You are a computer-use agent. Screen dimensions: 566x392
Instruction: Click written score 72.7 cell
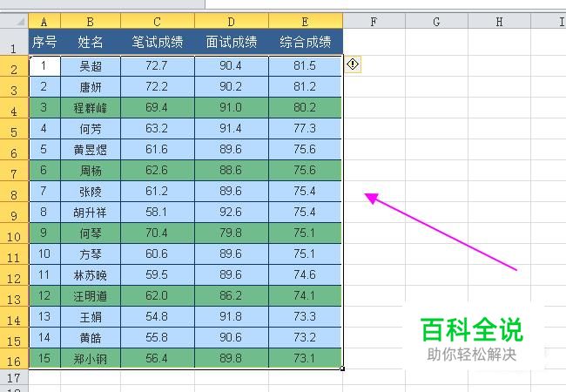coord(158,65)
